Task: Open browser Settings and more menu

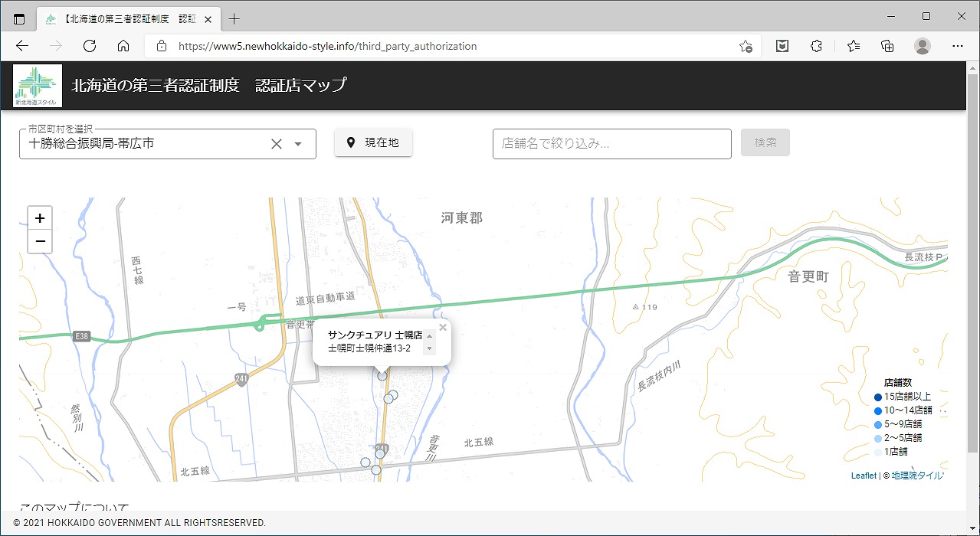Action: pyautogui.click(x=958, y=46)
